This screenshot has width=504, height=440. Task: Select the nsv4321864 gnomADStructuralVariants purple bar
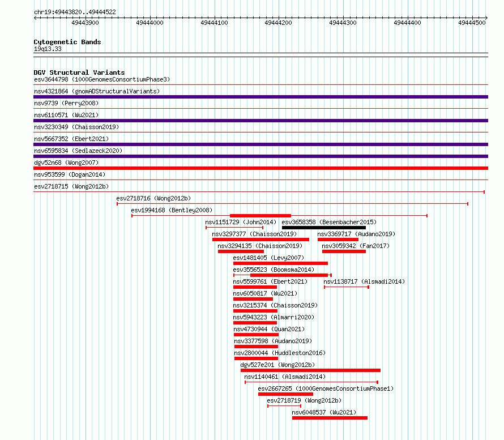point(260,97)
